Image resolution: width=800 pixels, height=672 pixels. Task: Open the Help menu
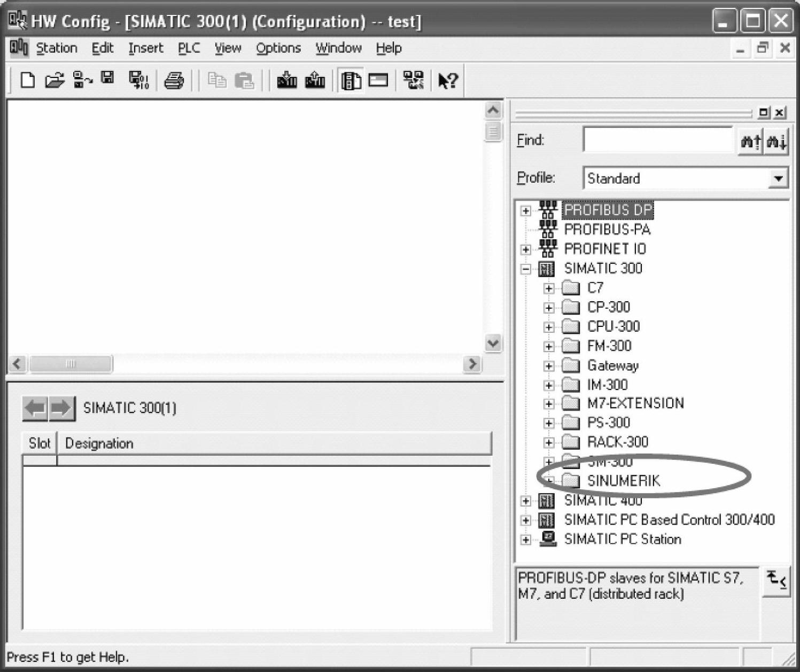tap(389, 48)
